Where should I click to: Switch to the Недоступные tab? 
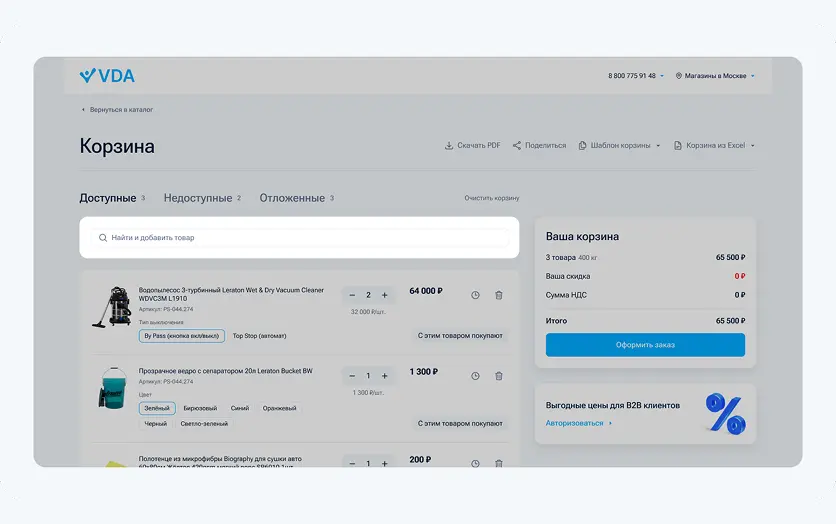(x=202, y=198)
